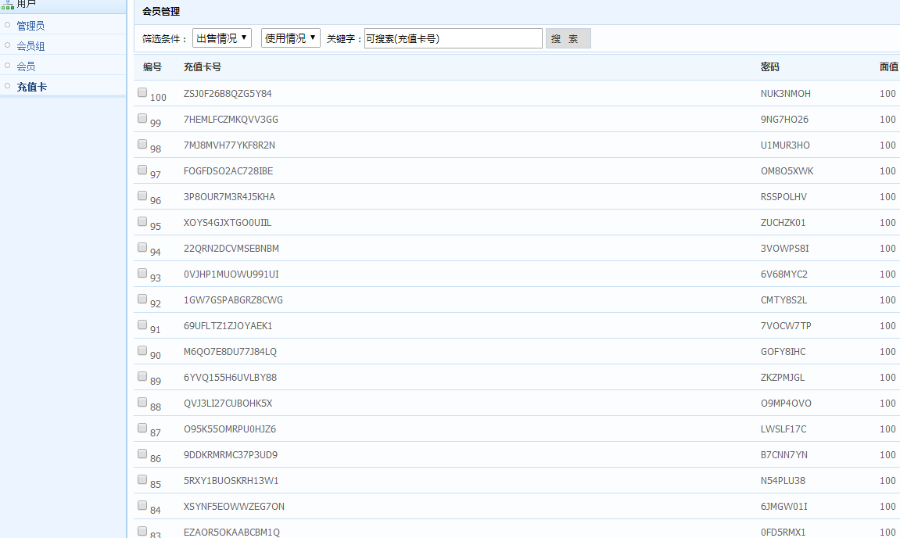Open the 使用情况 filter dropdown
Screen dimensions: 900x538
(x=290, y=38)
